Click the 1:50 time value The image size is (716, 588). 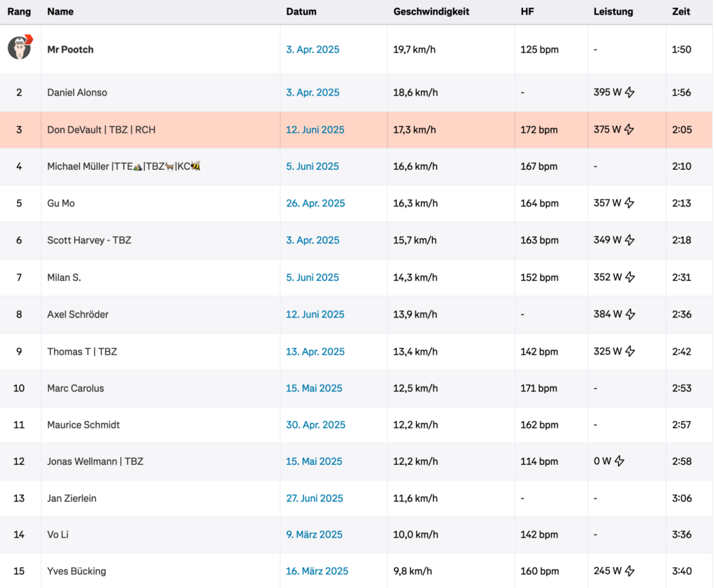click(x=681, y=50)
